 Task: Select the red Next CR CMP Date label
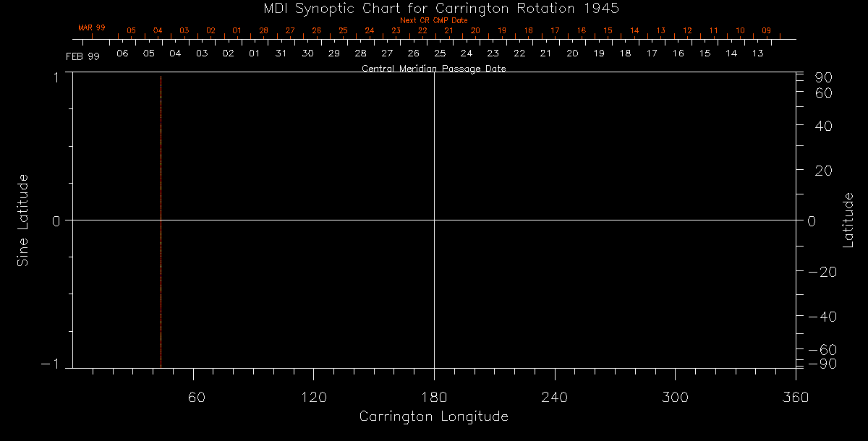point(434,20)
